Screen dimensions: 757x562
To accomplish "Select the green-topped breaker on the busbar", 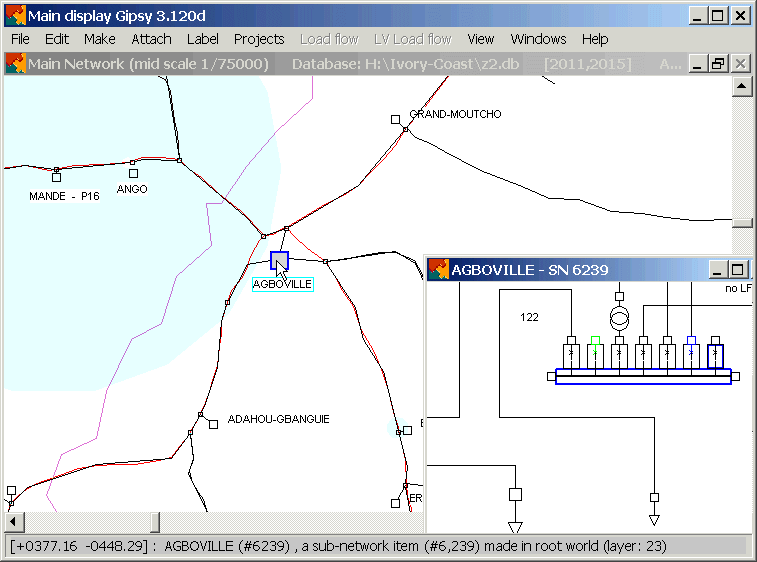I will click(595, 353).
